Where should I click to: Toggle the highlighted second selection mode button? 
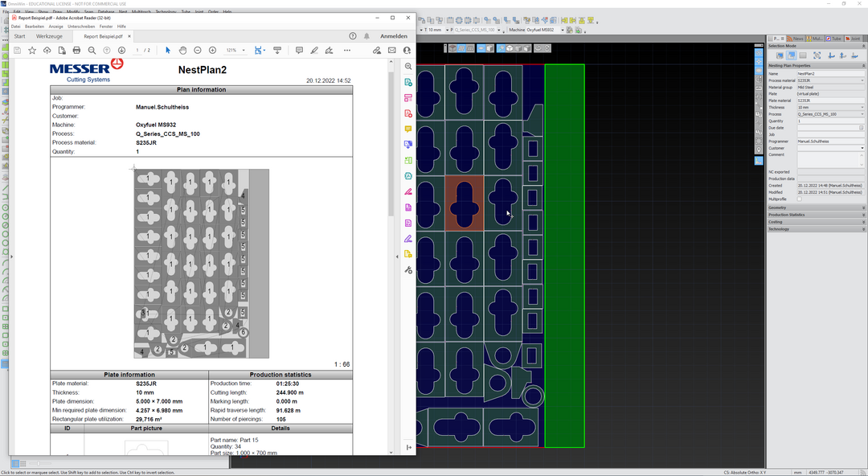click(x=791, y=55)
